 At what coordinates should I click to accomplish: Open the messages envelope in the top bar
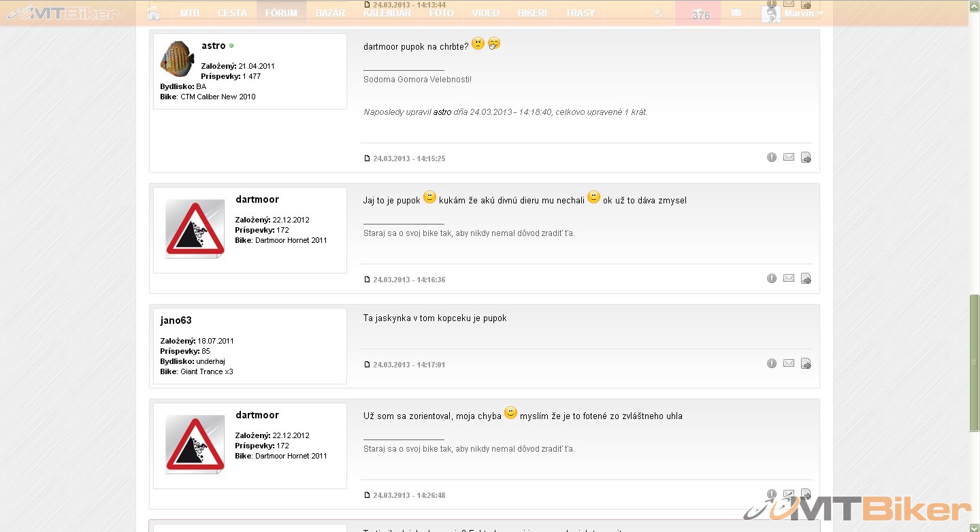click(x=736, y=13)
